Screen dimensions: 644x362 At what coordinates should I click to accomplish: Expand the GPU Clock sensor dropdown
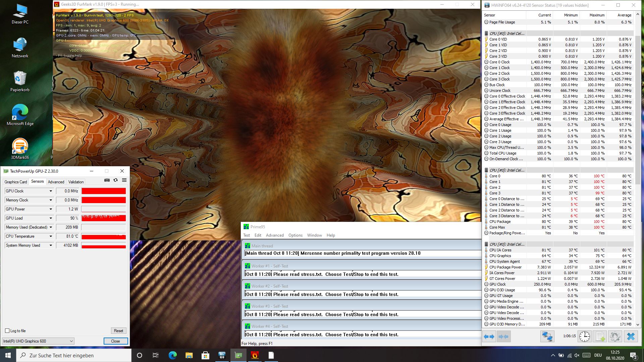click(x=51, y=191)
